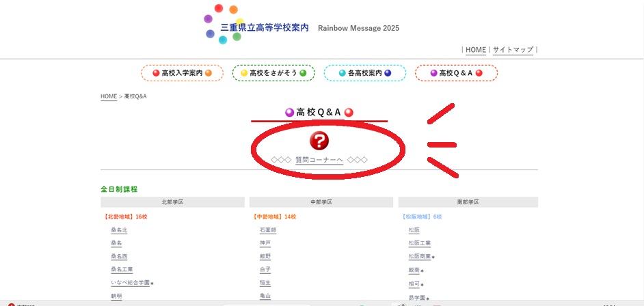Open the 質問コーナーへ link

point(319,160)
